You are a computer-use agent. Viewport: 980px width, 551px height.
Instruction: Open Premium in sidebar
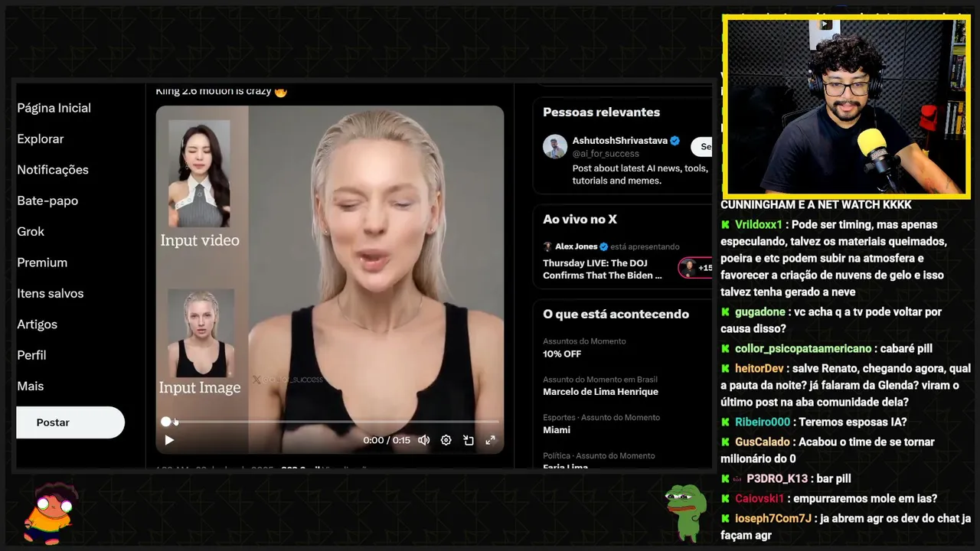(x=42, y=262)
